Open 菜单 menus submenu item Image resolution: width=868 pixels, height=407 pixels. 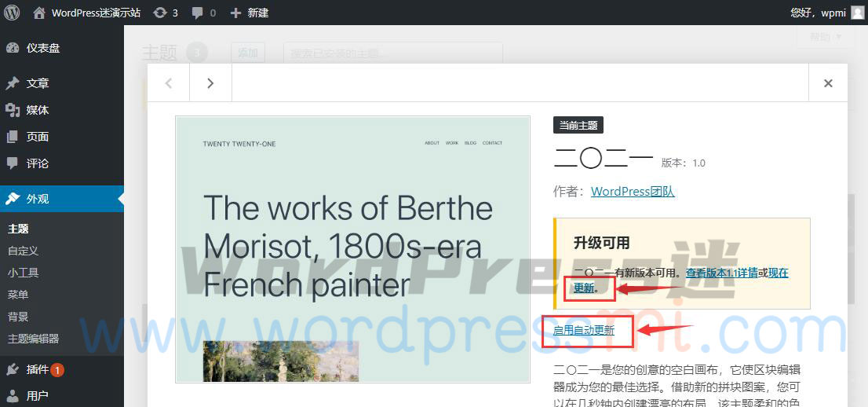pos(18,295)
